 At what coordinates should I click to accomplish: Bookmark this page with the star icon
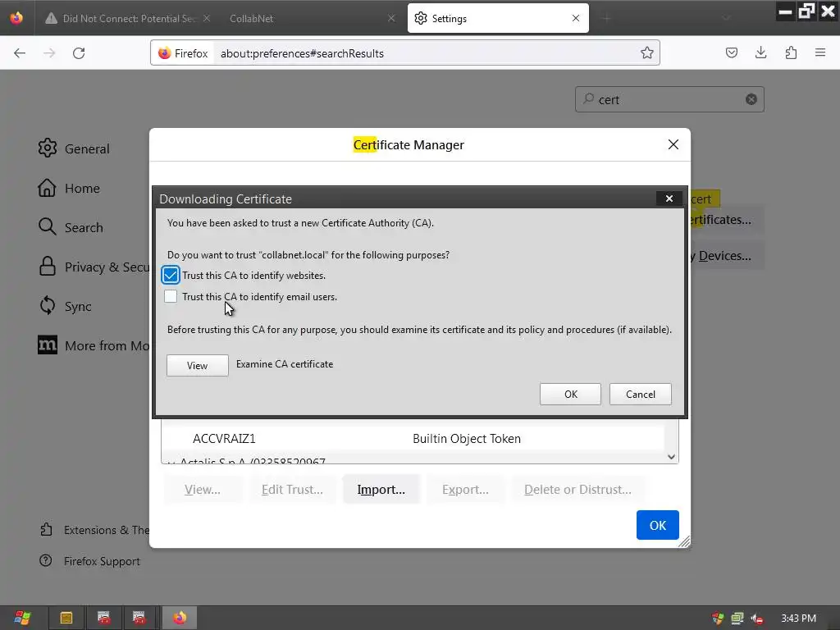646,53
